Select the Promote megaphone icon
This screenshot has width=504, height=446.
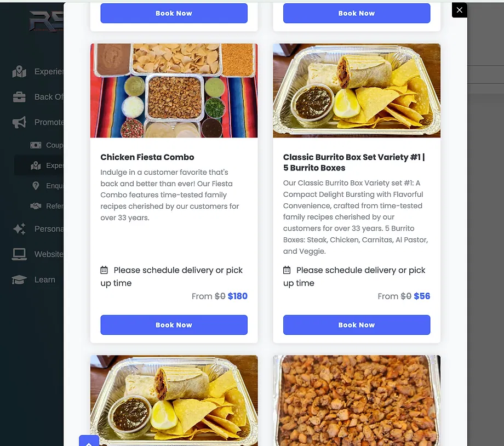19,122
